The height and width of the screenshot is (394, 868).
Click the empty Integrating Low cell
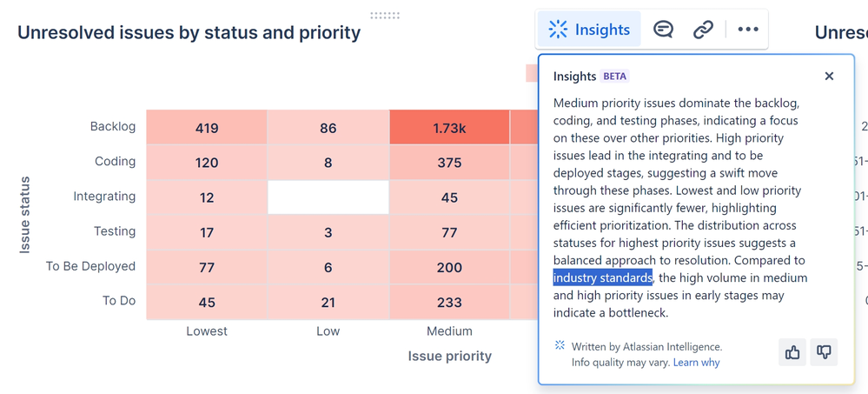point(328,197)
